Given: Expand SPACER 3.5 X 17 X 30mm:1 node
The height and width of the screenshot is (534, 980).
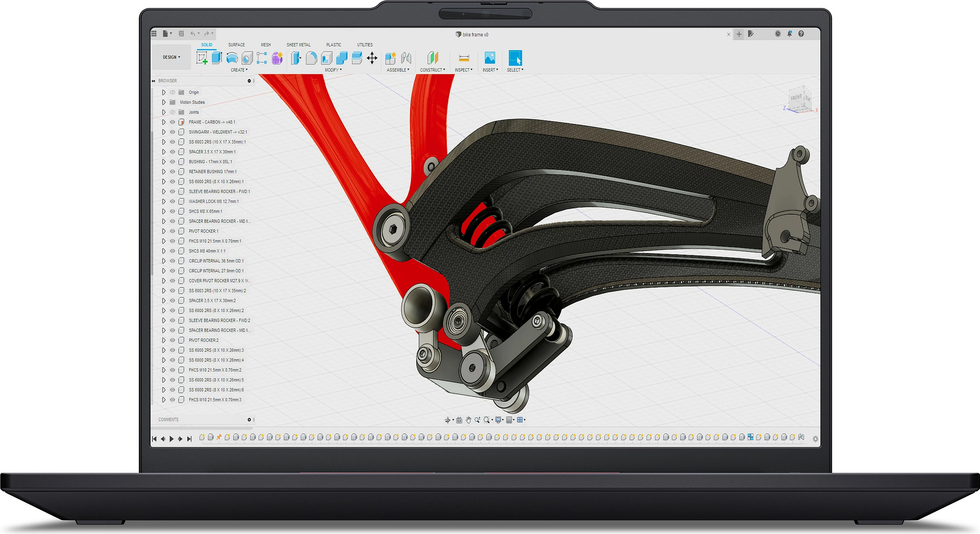Looking at the screenshot, I should pos(164,152).
